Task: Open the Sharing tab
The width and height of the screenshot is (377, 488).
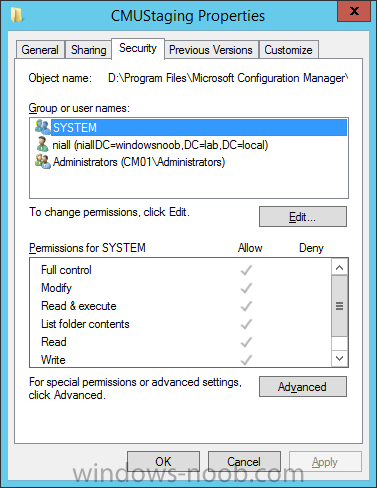Action: [x=88, y=50]
